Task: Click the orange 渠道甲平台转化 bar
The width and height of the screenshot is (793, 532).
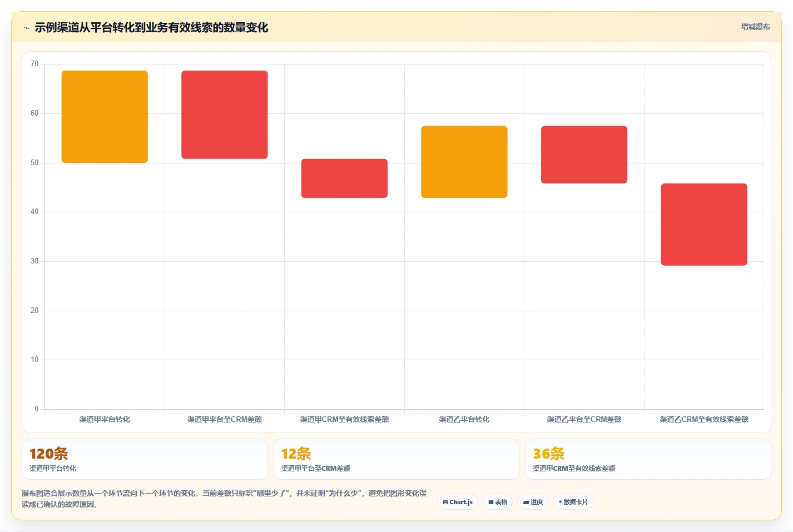Action: pos(105,117)
